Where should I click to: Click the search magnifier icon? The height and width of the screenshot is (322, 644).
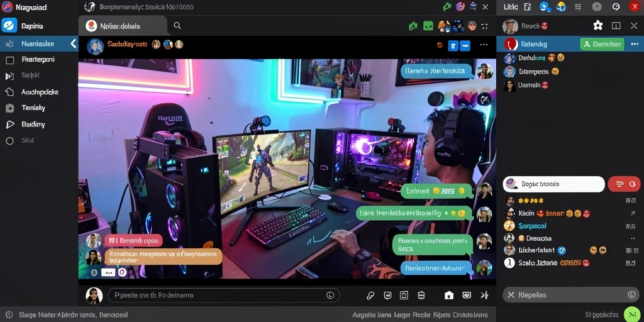tap(177, 26)
